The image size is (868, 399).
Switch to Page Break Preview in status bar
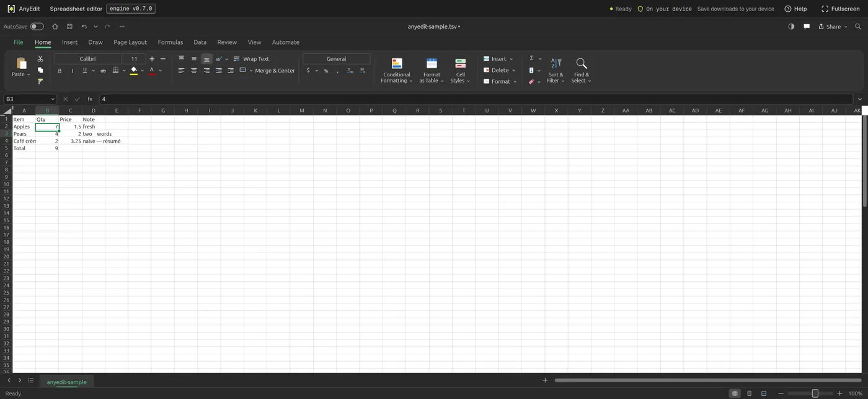pyautogui.click(x=764, y=393)
